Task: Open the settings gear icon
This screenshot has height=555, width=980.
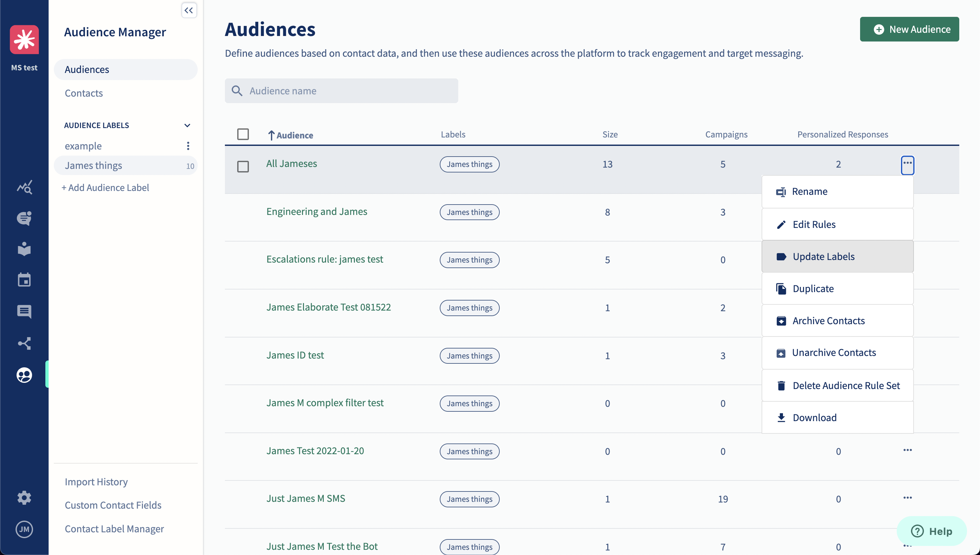Action: tap(24, 498)
